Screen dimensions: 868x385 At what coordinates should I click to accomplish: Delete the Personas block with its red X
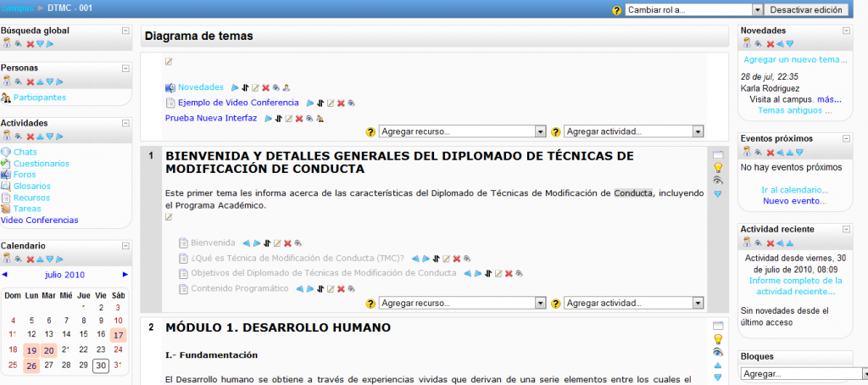[30, 81]
